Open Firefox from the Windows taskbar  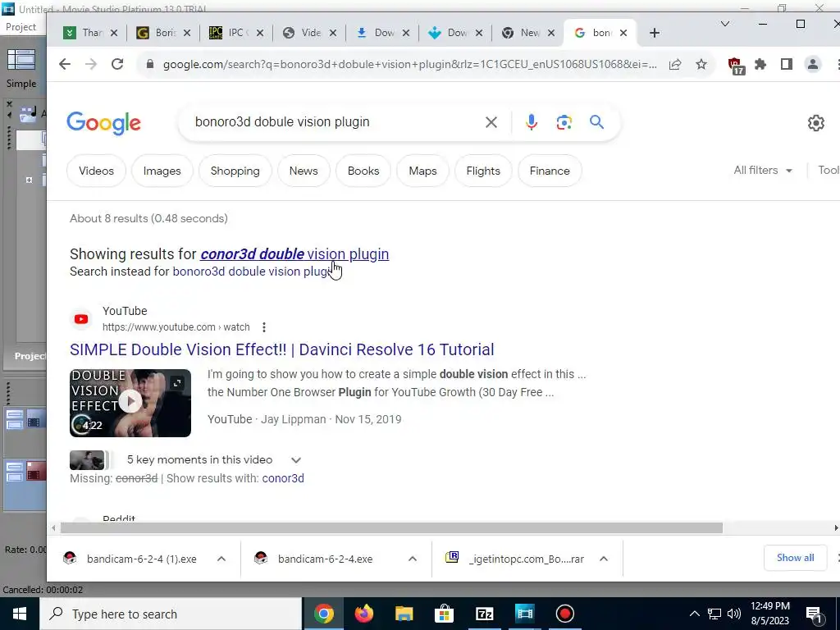[363, 614]
